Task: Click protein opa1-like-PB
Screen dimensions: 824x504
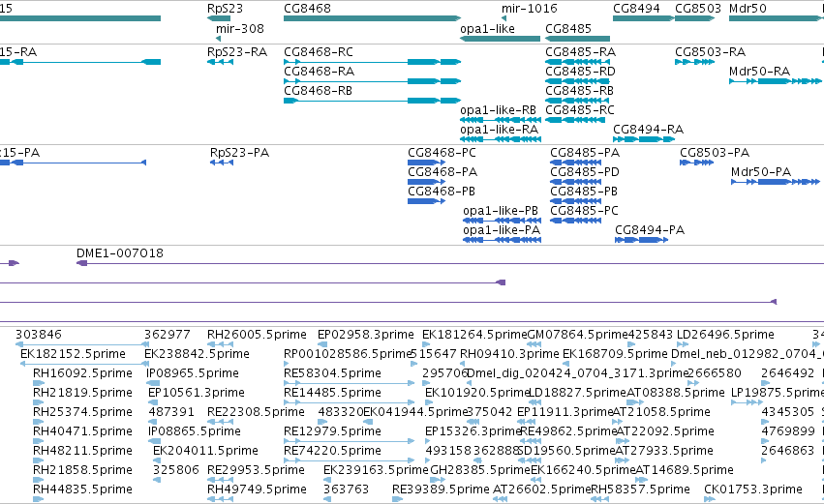Action: coord(501,211)
